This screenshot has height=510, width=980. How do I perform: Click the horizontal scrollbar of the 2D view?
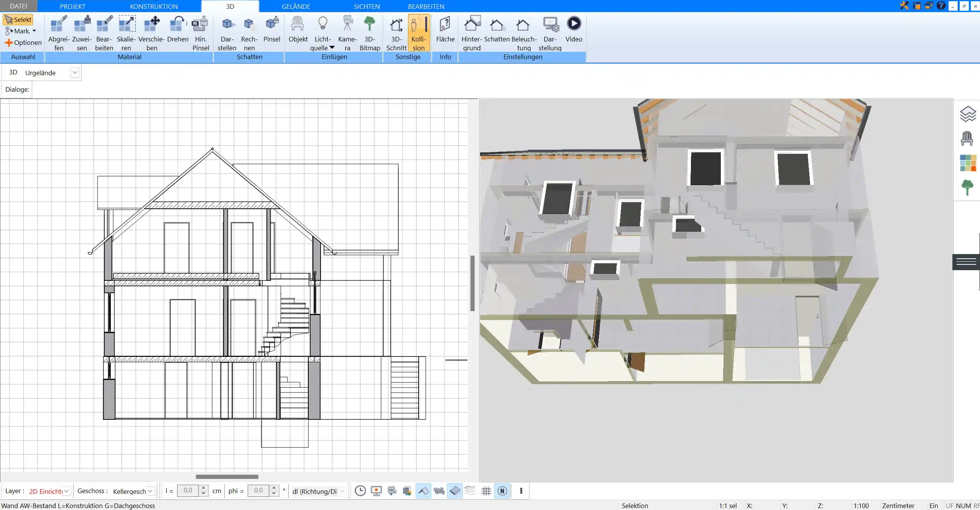[x=227, y=477]
